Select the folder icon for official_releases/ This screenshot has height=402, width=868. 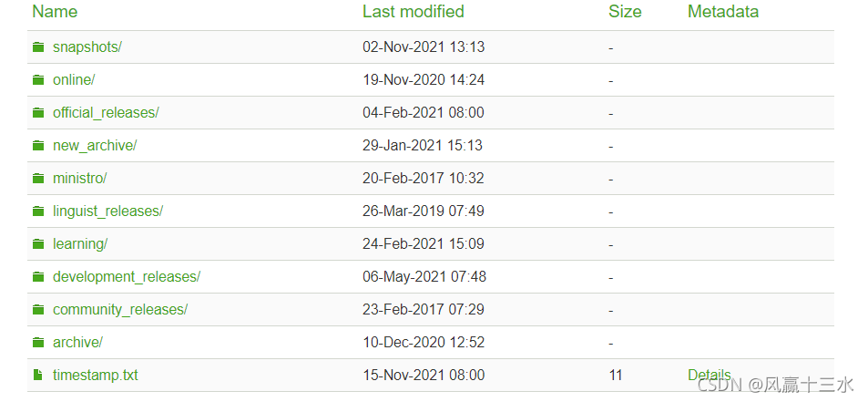pos(38,112)
